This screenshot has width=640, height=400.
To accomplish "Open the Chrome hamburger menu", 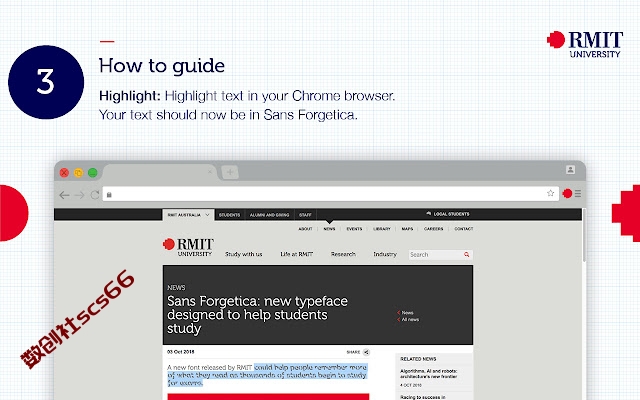I will tap(578, 194).
